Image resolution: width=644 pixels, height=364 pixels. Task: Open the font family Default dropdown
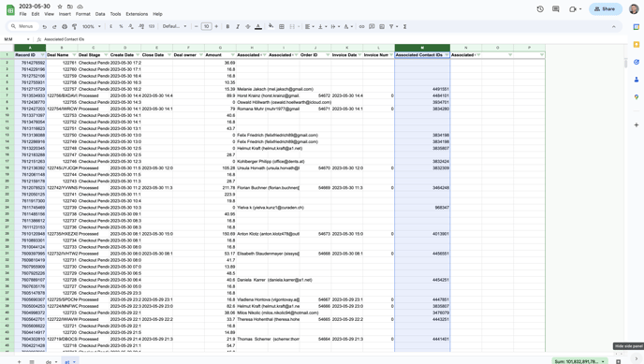pos(174,27)
